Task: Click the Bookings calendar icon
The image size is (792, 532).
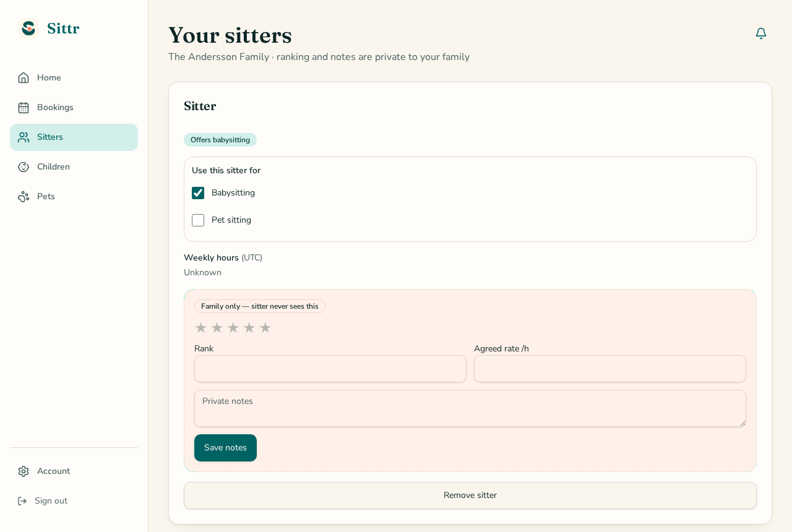Action: point(24,108)
